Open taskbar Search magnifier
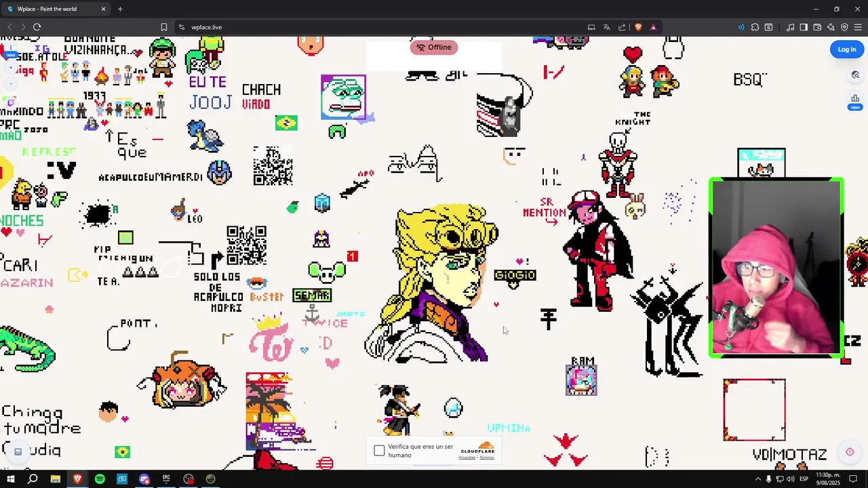868x488 pixels. [x=33, y=479]
